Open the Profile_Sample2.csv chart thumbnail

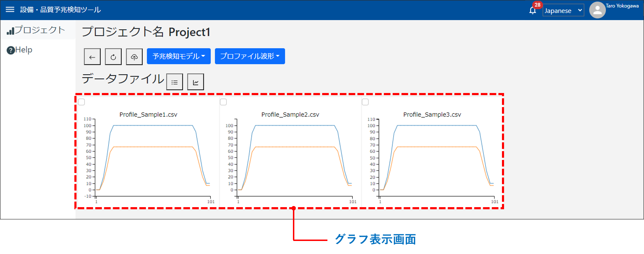(290, 157)
